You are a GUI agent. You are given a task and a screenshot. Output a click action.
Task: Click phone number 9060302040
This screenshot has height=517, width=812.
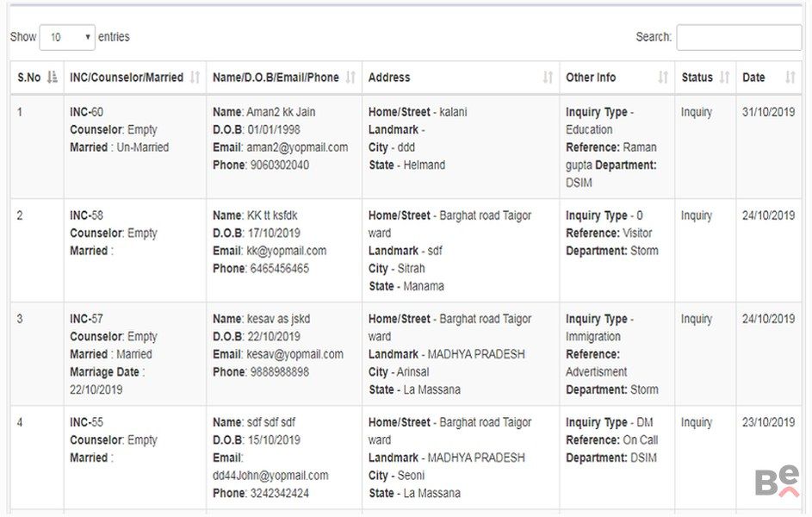(x=279, y=165)
